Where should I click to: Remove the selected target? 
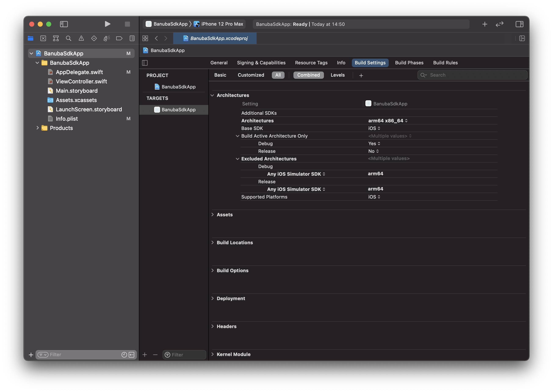(x=155, y=355)
